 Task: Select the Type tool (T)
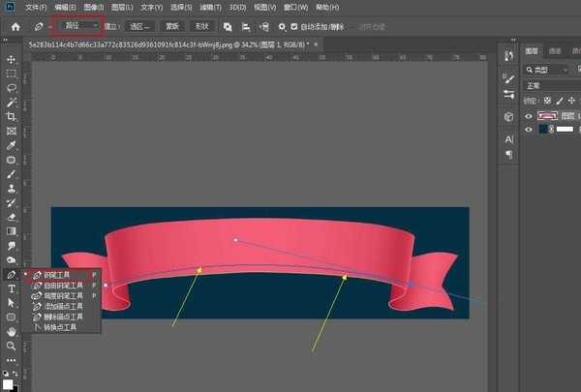point(12,288)
